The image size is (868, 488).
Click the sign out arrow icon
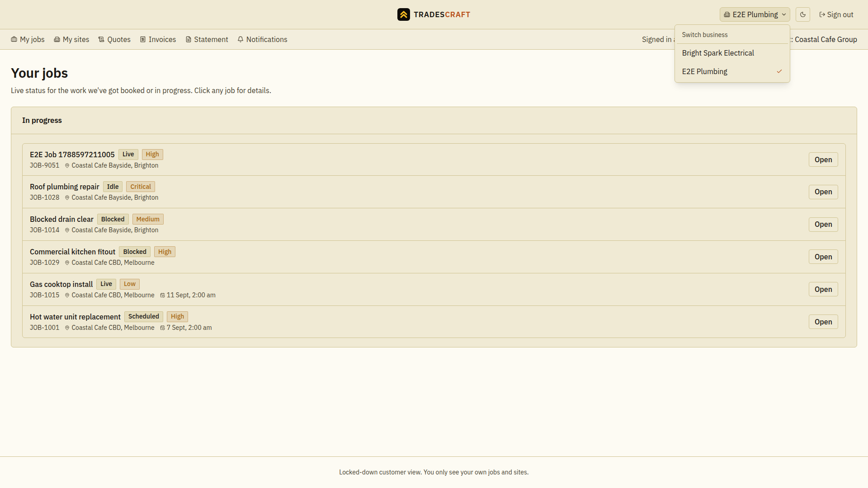pos(822,14)
